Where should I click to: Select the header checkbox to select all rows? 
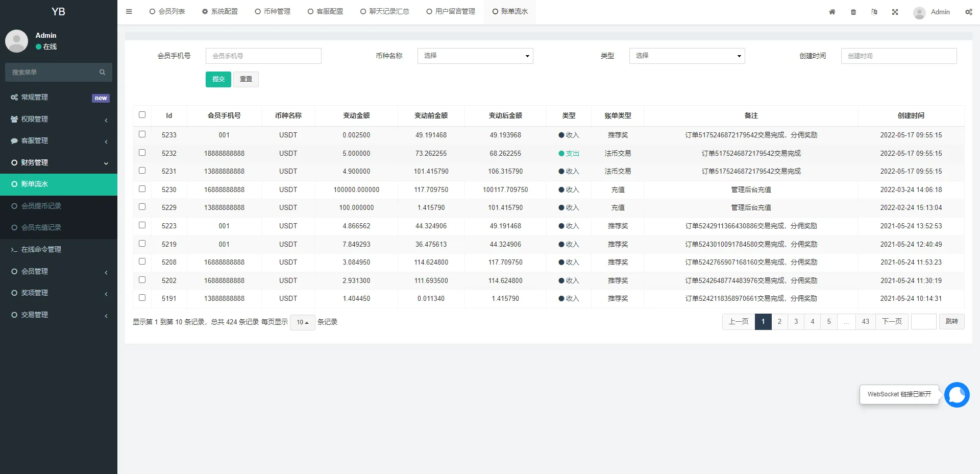coord(142,115)
